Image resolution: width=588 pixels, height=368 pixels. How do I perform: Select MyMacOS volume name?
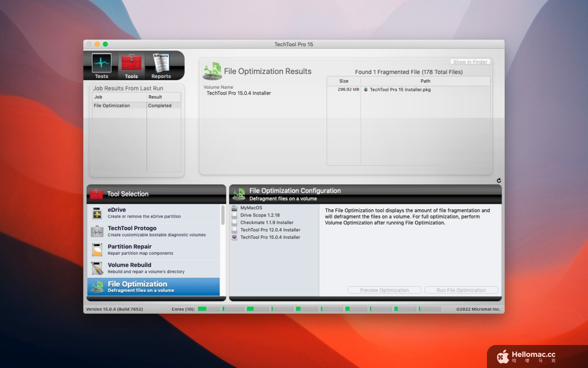[251, 208]
